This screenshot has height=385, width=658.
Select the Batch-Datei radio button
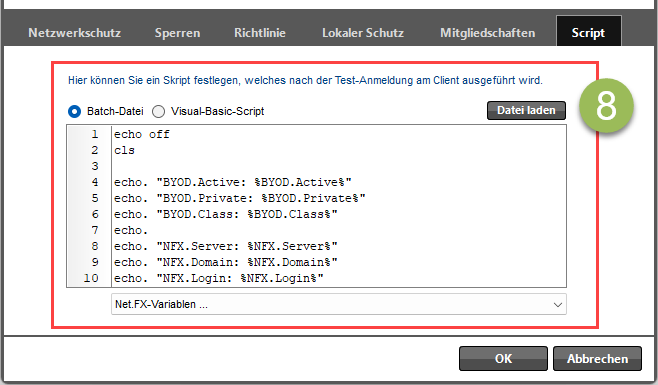click(75, 111)
